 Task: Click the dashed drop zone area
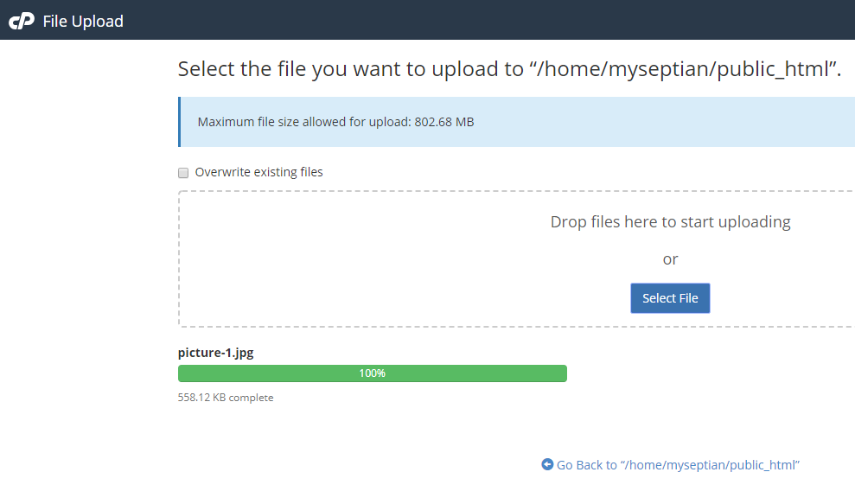click(x=516, y=259)
